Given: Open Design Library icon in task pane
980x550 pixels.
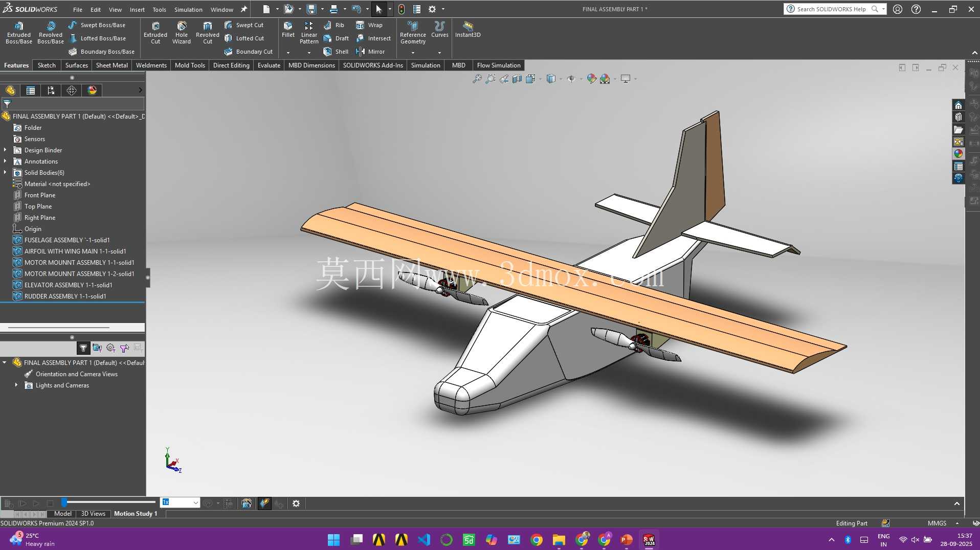Looking at the screenshot, I should [958, 117].
